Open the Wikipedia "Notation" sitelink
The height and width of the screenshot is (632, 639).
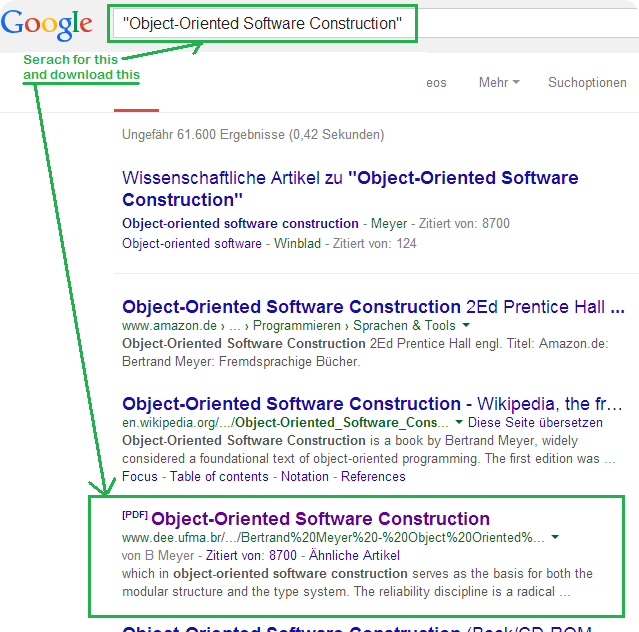point(305,476)
